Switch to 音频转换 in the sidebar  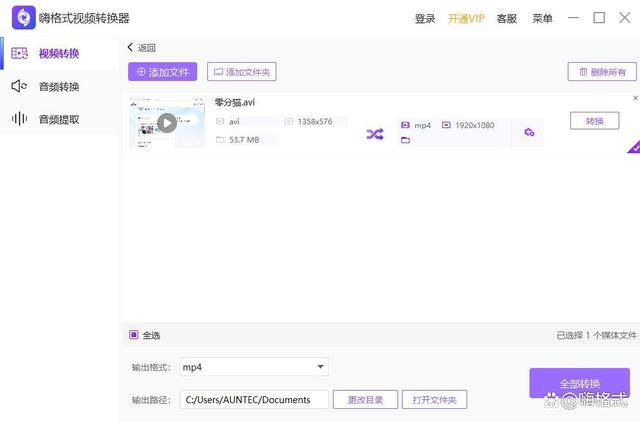point(58,86)
